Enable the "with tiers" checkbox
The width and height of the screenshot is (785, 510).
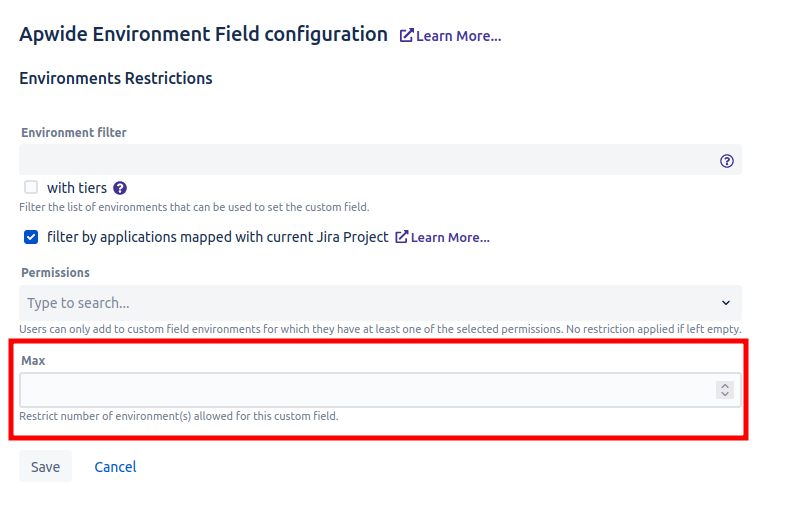[x=31, y=187]
